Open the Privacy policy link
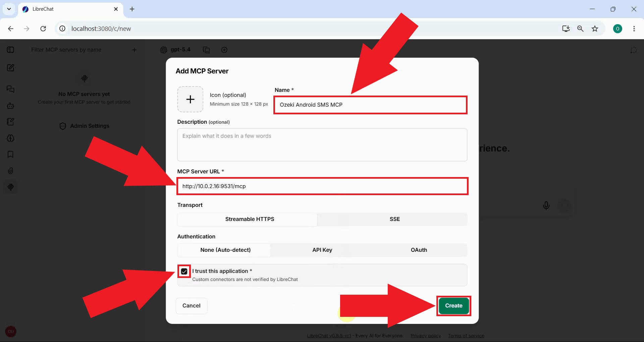Image resolution: width=644 pixels, height=342 pixels. (x=426, y=336)
